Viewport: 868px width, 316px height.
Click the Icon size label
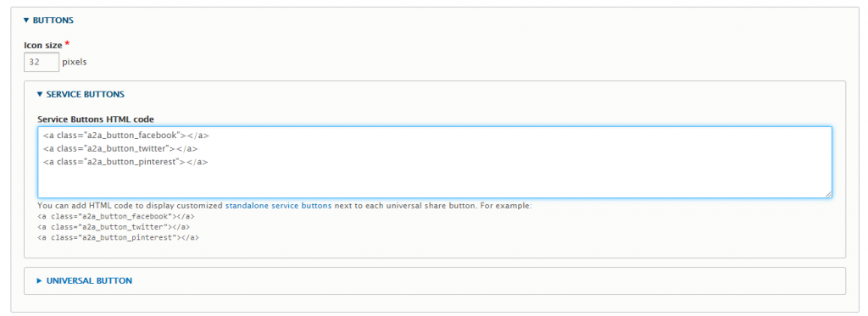click(42, 44)
